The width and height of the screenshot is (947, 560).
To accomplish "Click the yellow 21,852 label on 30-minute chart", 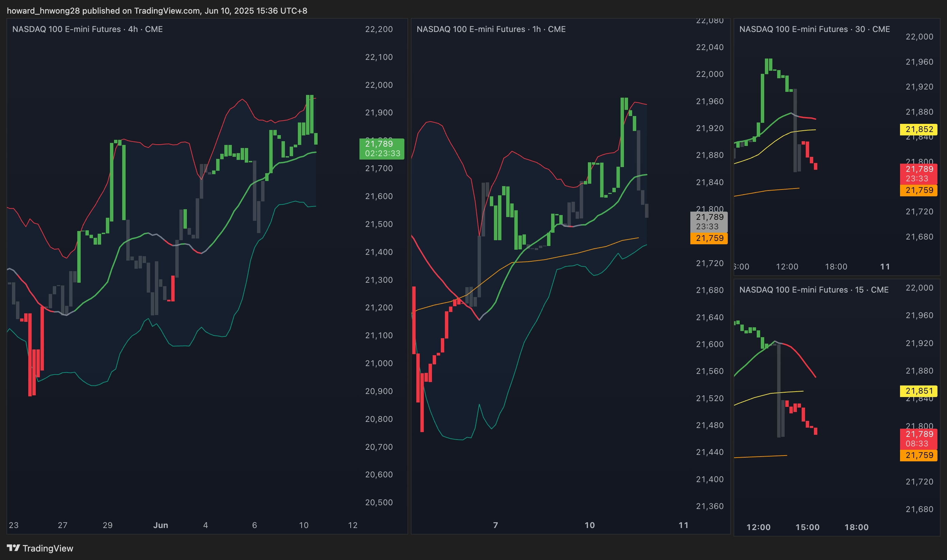I will coord(919,129).
